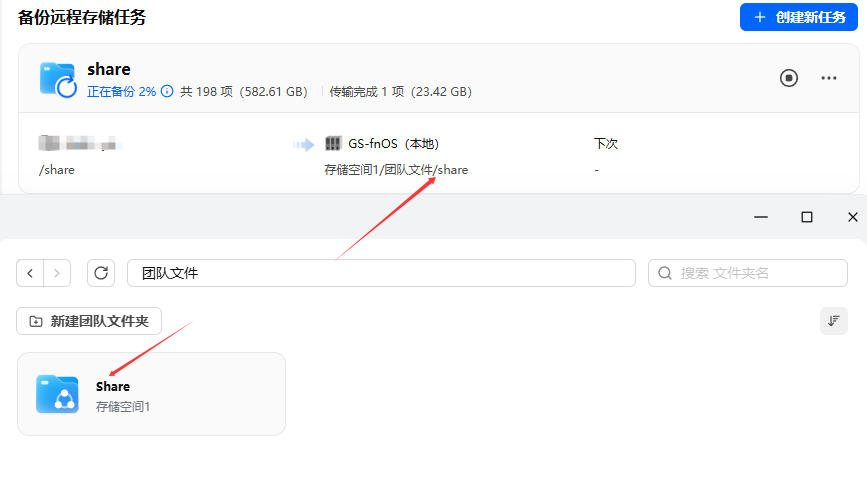Click 共 198 项 (582.61 GB) text
The image size is (867, 486).
(x=243, y=92)
